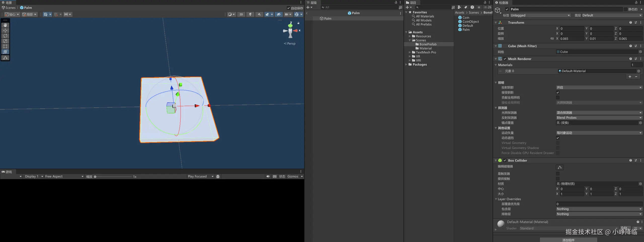This screenshot has width=644, height=242.
Task: Select the Rotate tool
Action: pyautogui.click(x=5, y=36)
